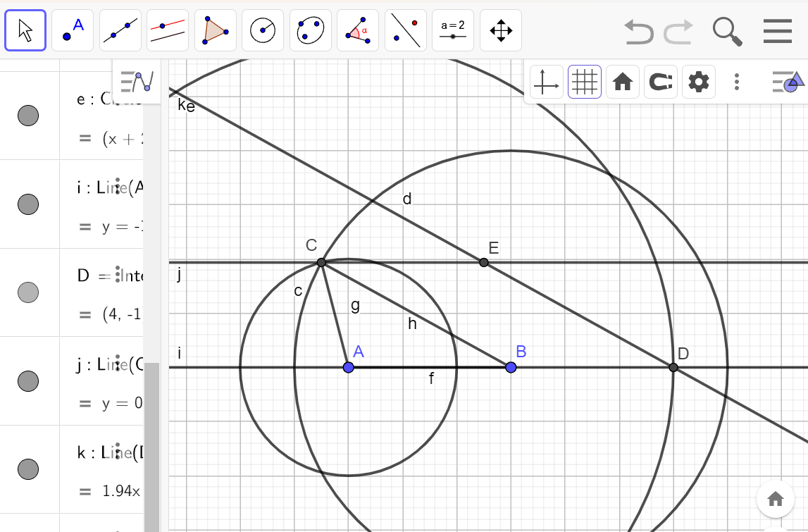The image size is (808, 532).
Task: Select point B on the canvas
Action: (x=511, y=367)
